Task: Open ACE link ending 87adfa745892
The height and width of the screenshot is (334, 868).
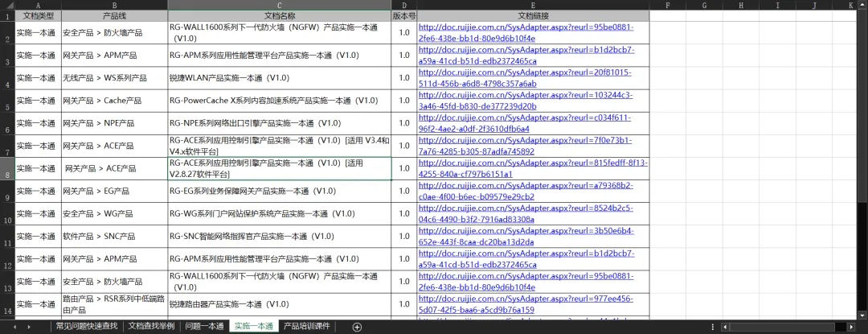Action: click(526, 146)
